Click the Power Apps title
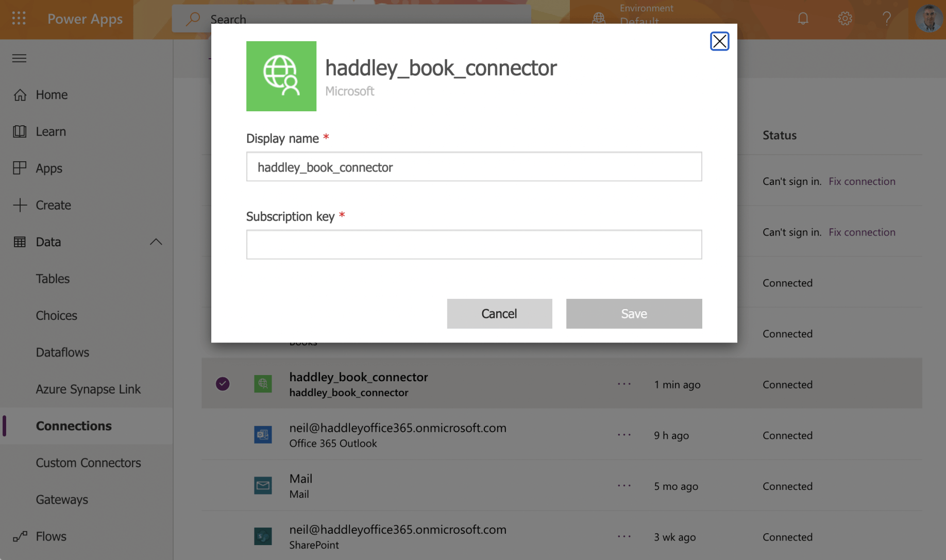 85,19
